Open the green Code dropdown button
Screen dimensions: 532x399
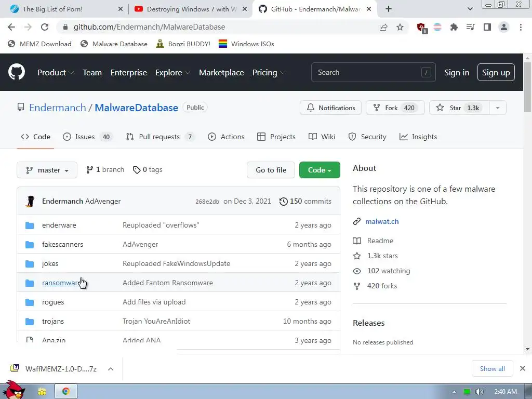(x=320, y=170)
